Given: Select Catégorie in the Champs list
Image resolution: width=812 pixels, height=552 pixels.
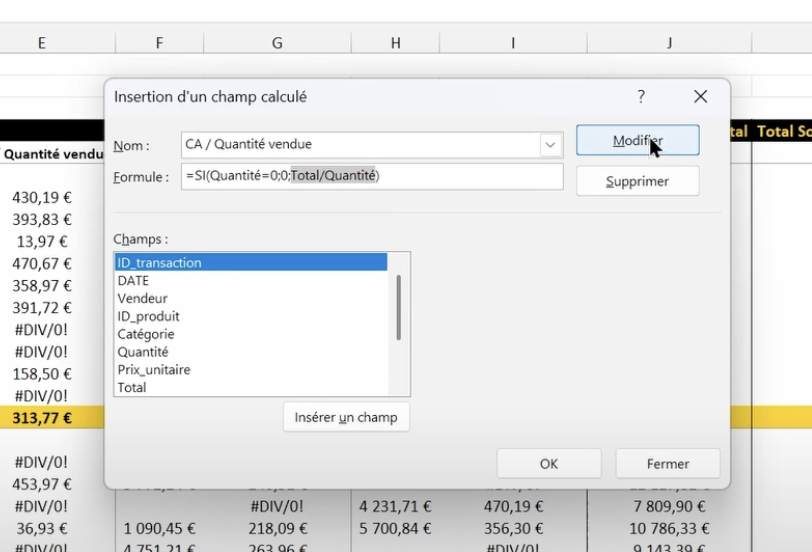Looking at the screenshot, I should pos(251,334).
